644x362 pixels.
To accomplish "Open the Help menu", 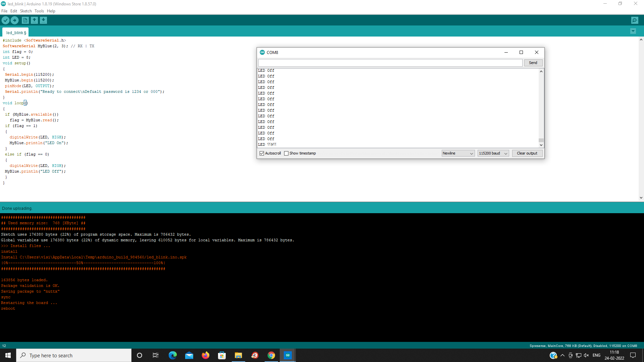I will coord(51,11).
